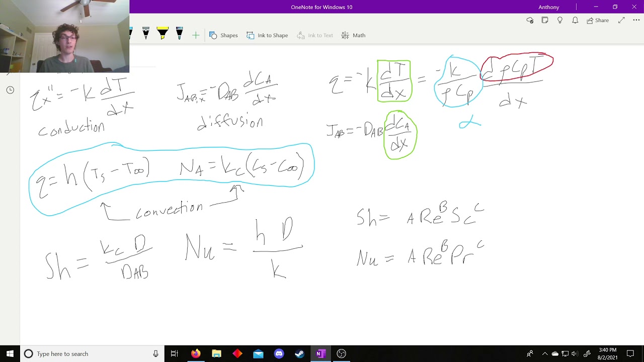Open Task View in taskbar

174,353
